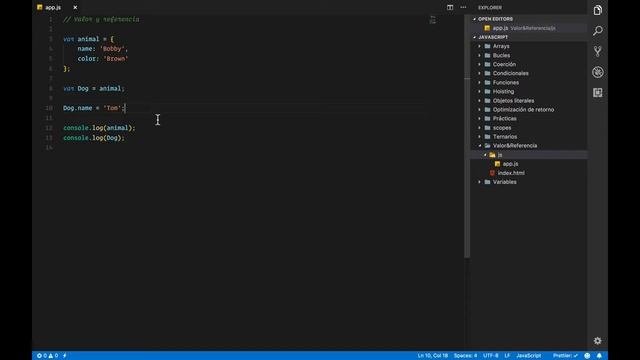Collapse the Valor&Referencia folder
The height and width of the screenshot is (360, 640).
pos(515,146)
